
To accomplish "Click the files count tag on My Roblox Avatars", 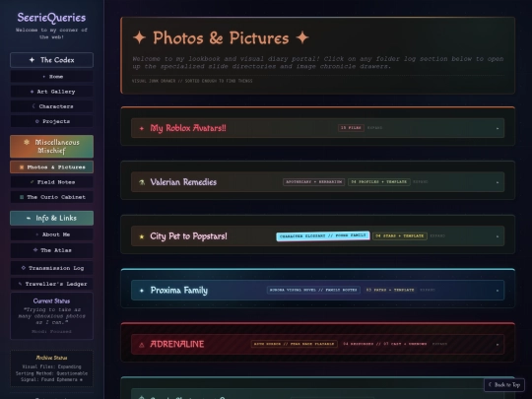I will tap(351, 127).
